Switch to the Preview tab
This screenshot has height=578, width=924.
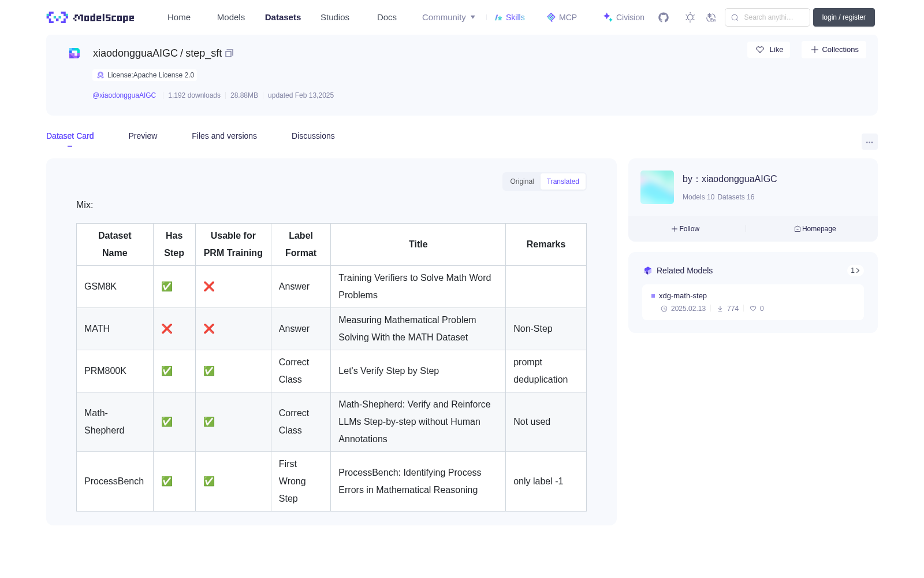[143, 136]
